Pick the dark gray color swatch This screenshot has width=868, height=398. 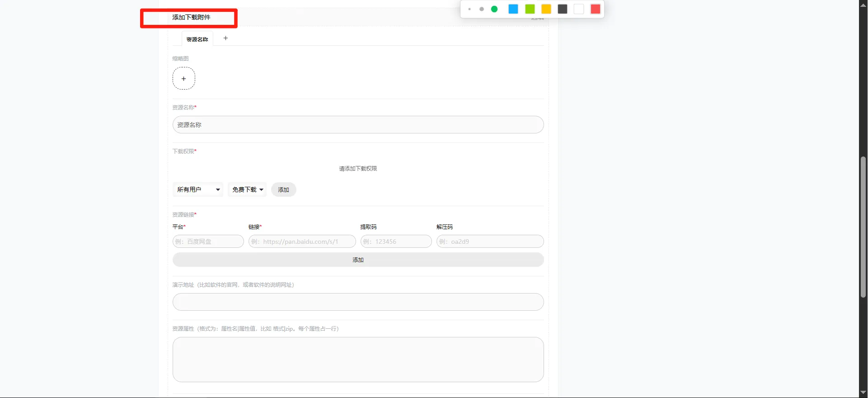point(563,9)
